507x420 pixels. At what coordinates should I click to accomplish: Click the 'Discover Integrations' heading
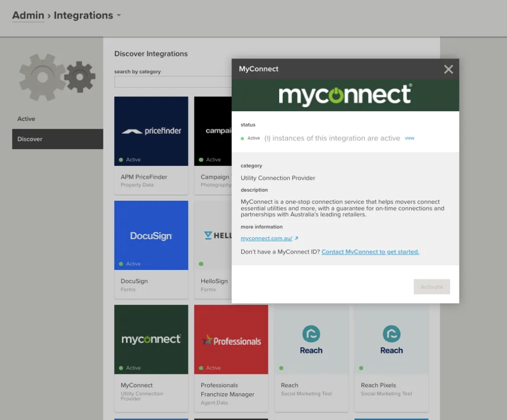151,54
